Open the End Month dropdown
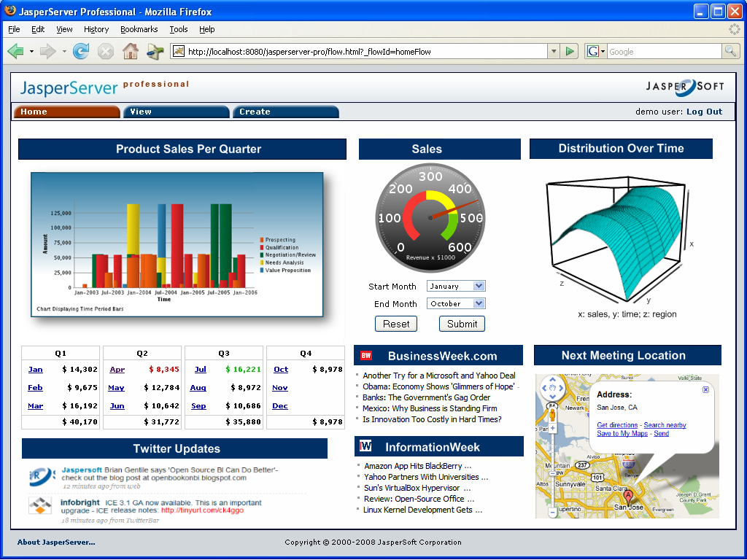This screenshot has width=747, height=560. tap(456, 303)
